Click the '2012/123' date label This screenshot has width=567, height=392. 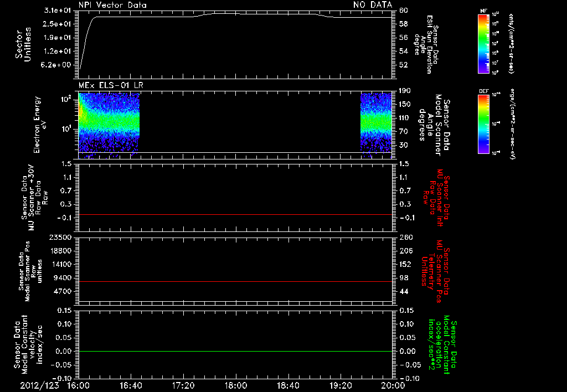pos(39,385)
